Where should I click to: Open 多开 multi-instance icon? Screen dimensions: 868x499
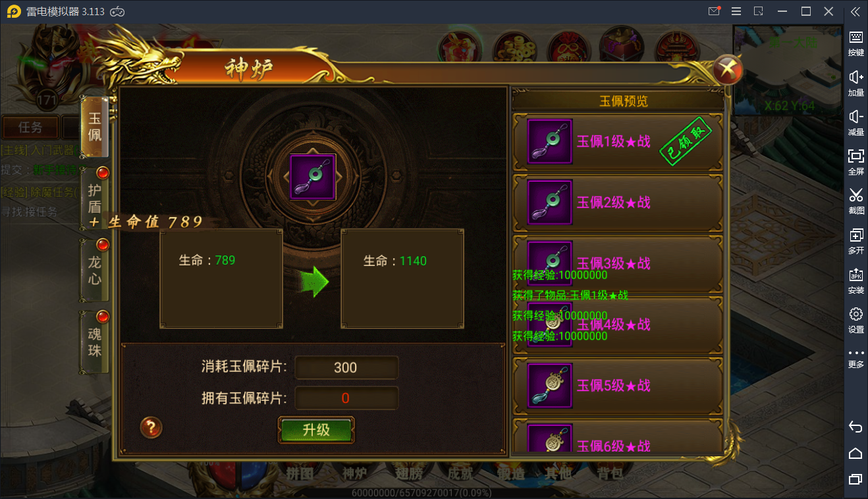point(855,241)
